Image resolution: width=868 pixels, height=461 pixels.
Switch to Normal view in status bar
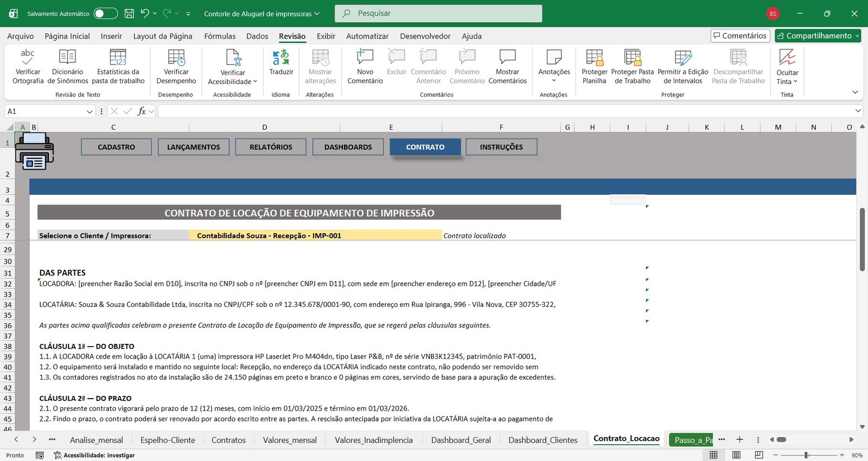tap(713, 455)
